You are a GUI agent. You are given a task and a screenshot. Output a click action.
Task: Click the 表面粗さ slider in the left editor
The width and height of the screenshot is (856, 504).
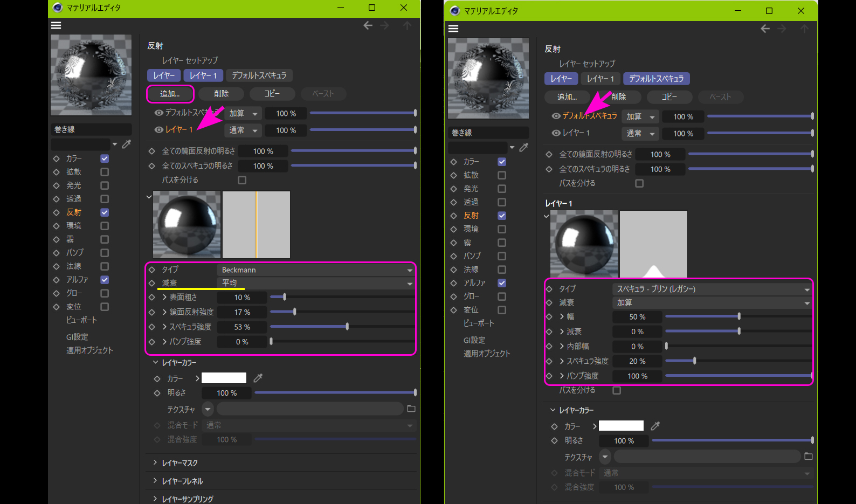(342, 297)
